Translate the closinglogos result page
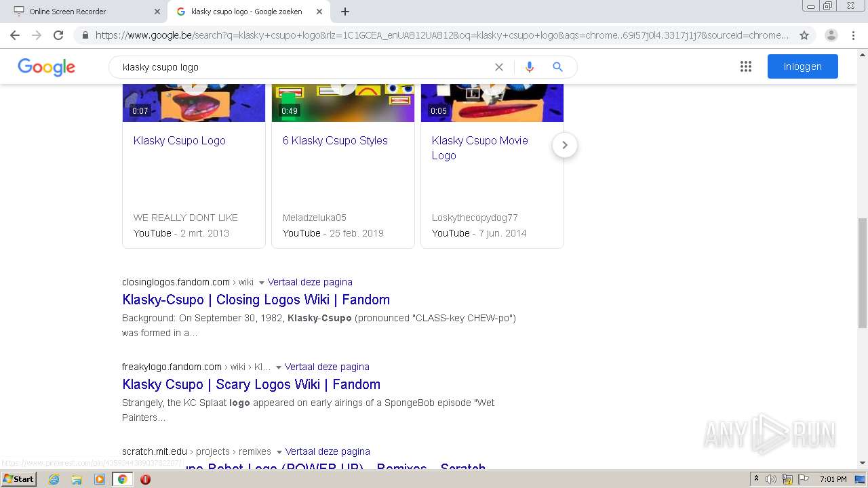This screenshot has width=868, height=488. [x=310, y=282]
